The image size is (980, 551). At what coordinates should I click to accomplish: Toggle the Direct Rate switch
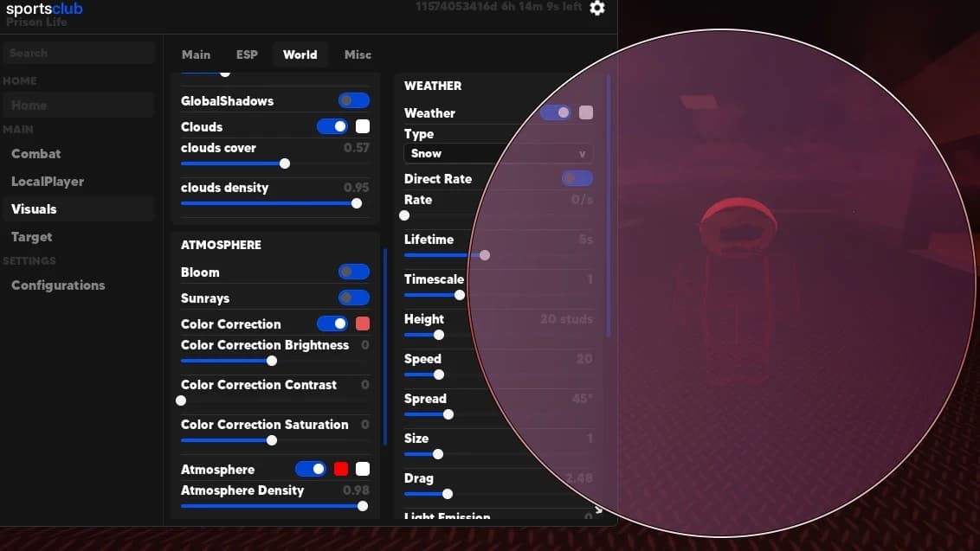point(577,179)
